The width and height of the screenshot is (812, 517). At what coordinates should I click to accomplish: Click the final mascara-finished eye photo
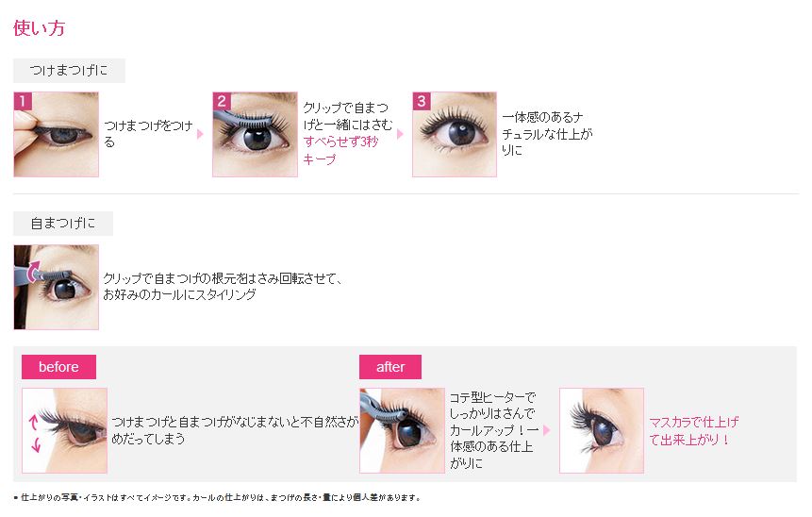[602, 430]
